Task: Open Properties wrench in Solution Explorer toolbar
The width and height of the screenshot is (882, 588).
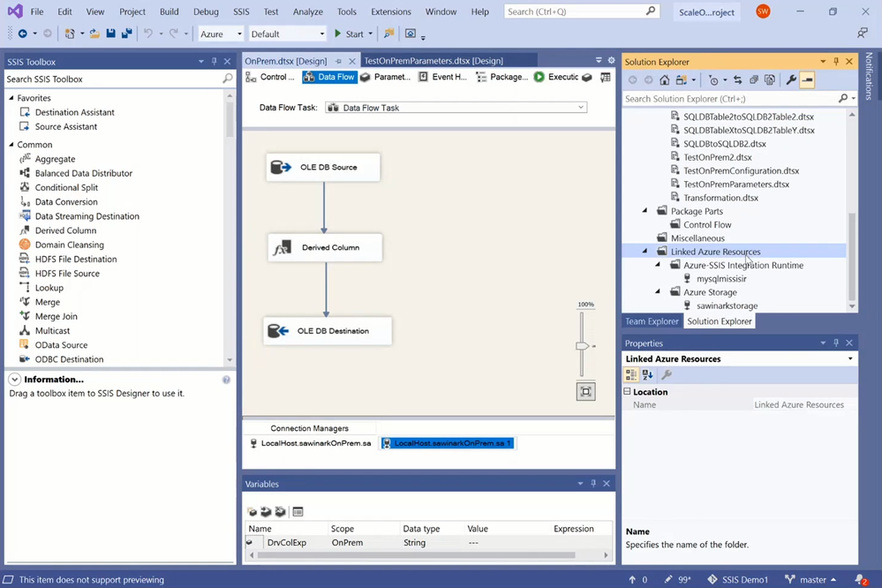Action: tap(791, 79)
